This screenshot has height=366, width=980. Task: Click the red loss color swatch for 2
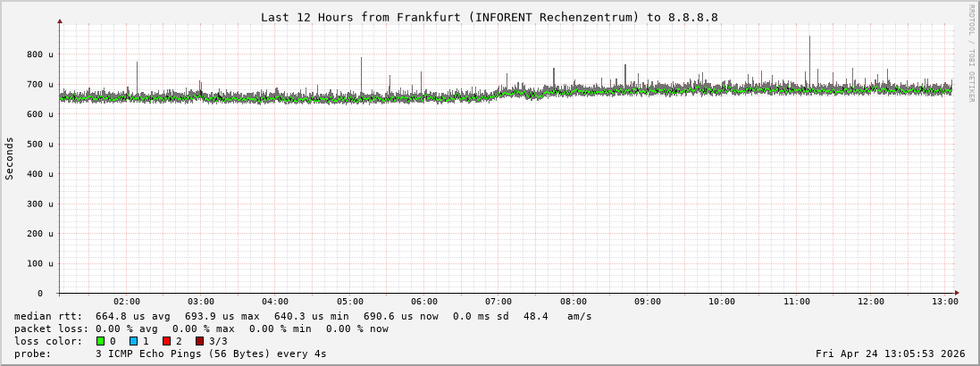(166, 341)
